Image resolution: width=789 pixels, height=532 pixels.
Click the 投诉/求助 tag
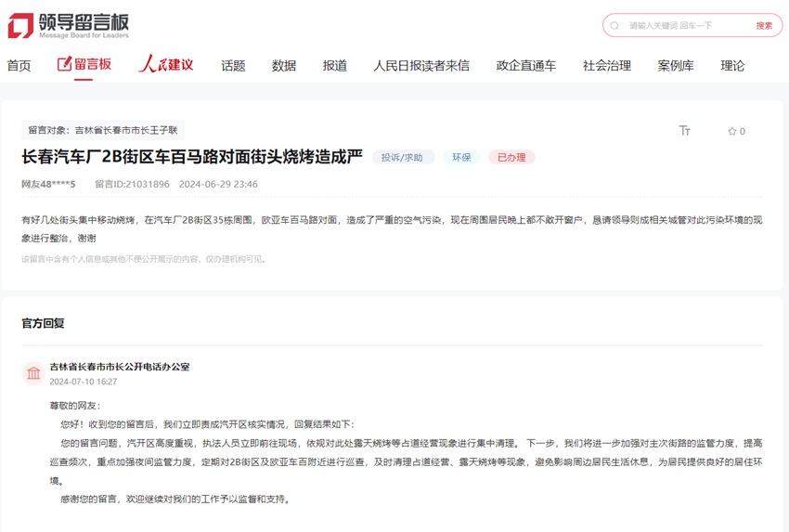tap(403, 158)
